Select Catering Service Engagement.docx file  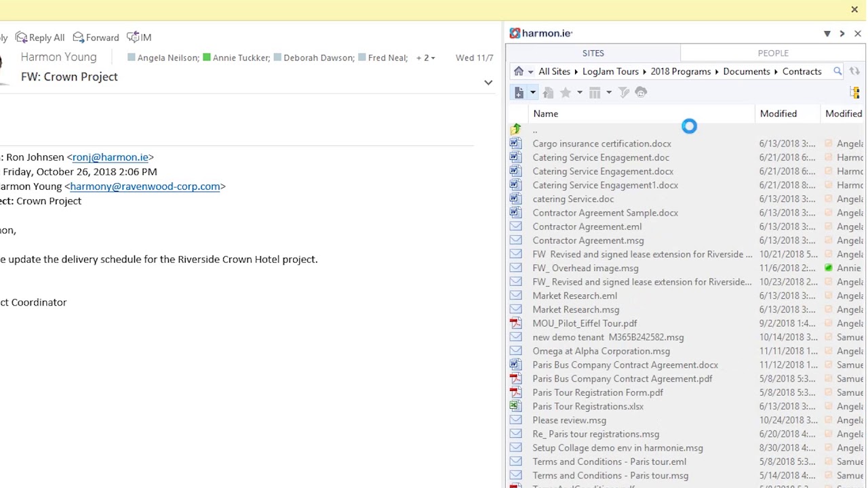click(603, 171)
